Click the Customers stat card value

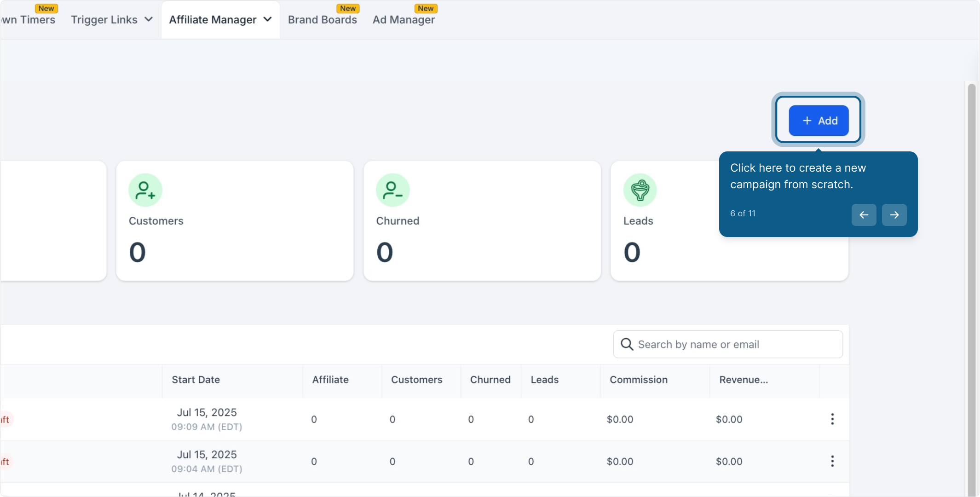click(x=137, y=252)
